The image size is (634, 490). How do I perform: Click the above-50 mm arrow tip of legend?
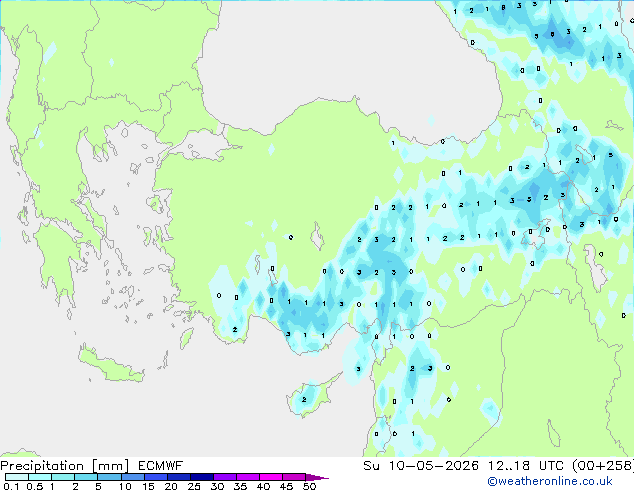317,477
